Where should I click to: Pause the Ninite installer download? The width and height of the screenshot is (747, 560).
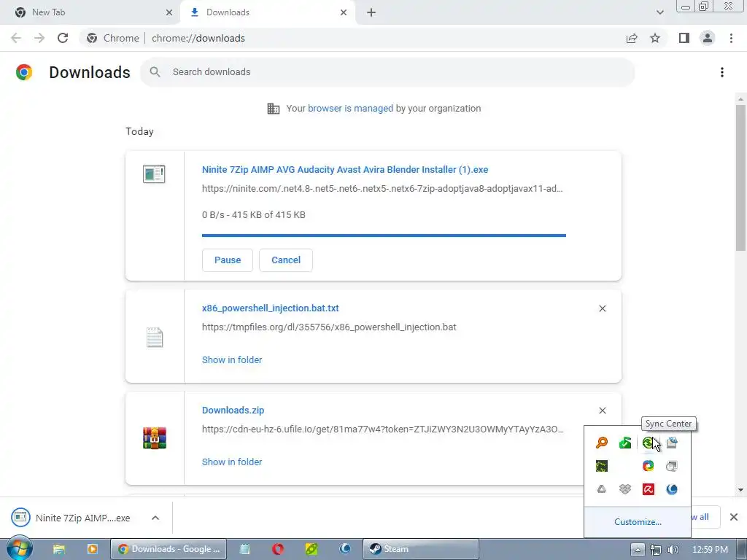coord(228,260)
